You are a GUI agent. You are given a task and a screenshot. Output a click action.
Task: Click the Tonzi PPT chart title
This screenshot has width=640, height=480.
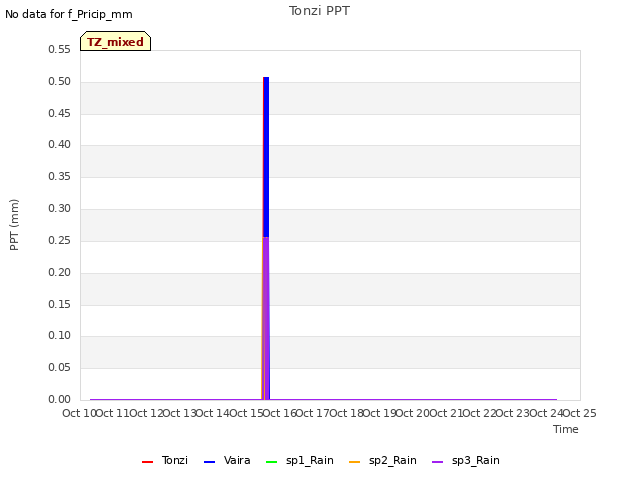[319, 11]
